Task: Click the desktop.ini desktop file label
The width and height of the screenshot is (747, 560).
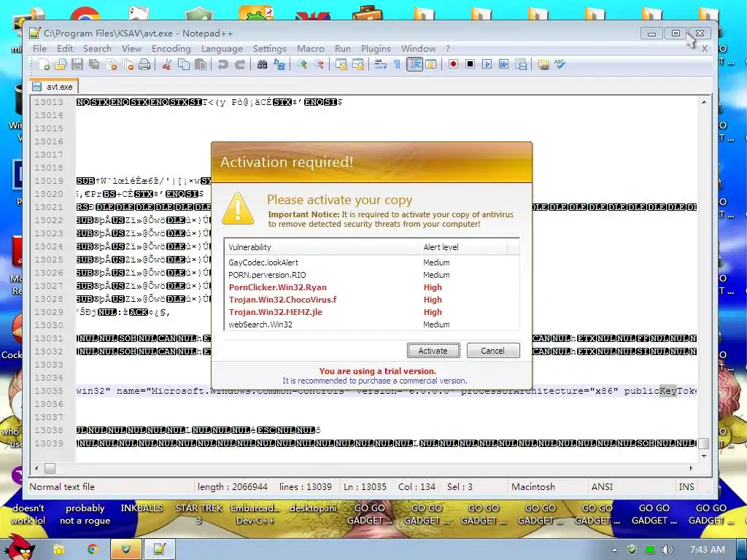Action: (x=312, y=508)
